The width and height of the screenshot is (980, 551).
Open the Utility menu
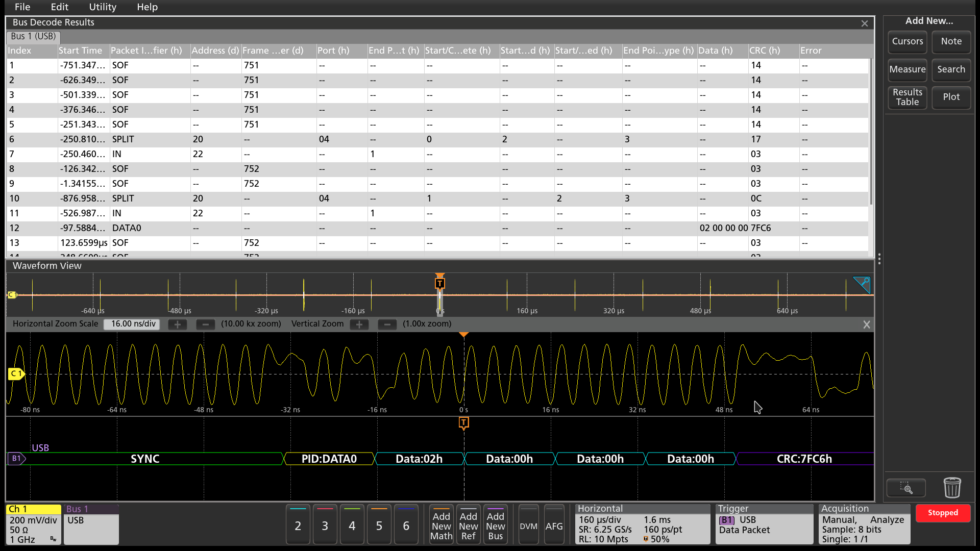(x=103, y=7)
